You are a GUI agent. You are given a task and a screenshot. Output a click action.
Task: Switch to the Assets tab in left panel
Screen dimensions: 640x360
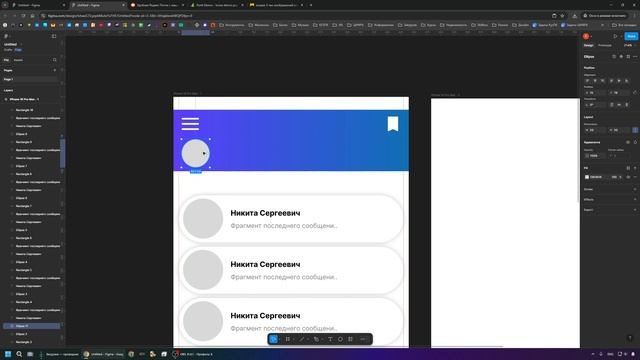pyautogui.click(x=18, y=60)
